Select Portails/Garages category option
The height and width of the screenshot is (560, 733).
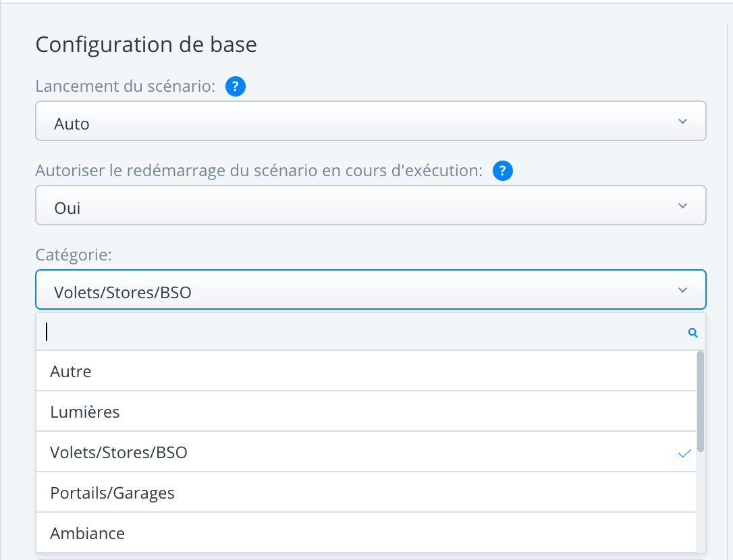pyautogui.click(x=366, y=493)
